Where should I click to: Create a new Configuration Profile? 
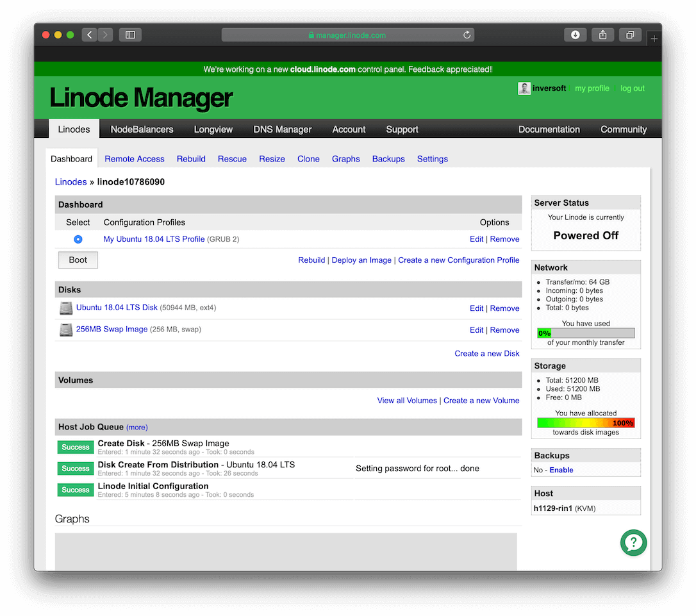coord(458,260)
